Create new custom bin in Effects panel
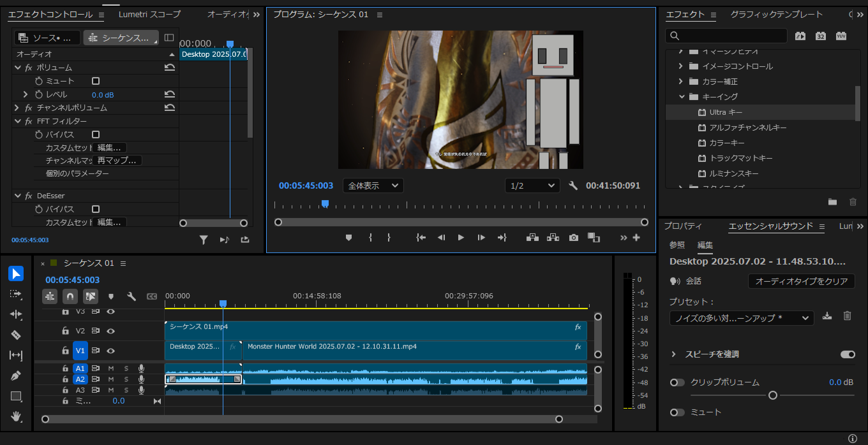The width and height of the screenshot is (868, 445). (x=832, y=201)
